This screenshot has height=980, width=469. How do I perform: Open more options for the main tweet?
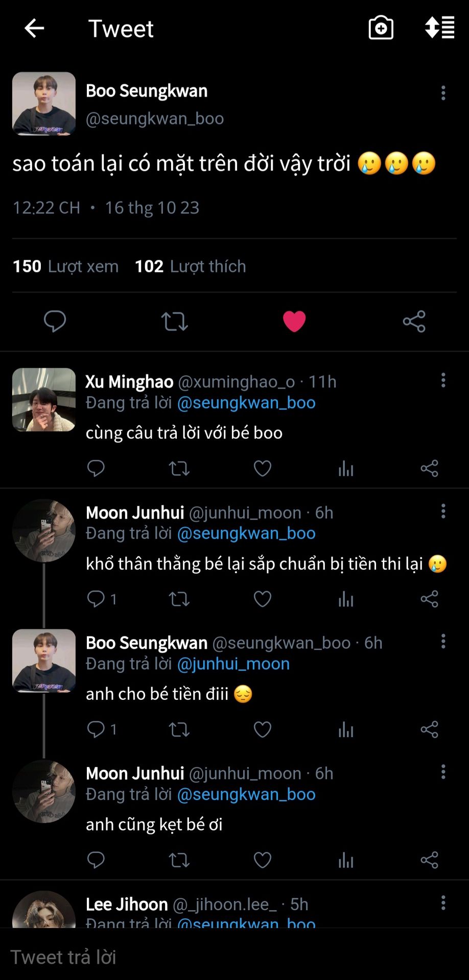[443, 93]
